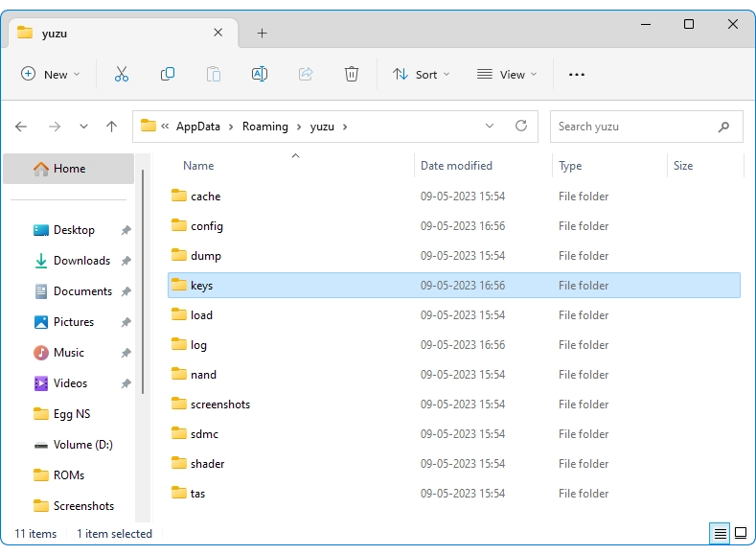The image size is (756, 555).
Task: Add a new tab
Action: tap(262, 33)
